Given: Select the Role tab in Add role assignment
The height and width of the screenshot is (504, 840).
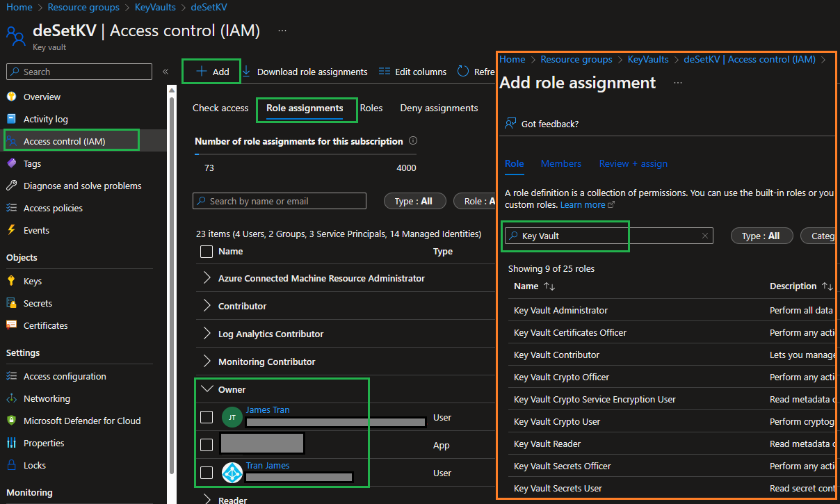Looking at the screenshot, I should [515, 163].
